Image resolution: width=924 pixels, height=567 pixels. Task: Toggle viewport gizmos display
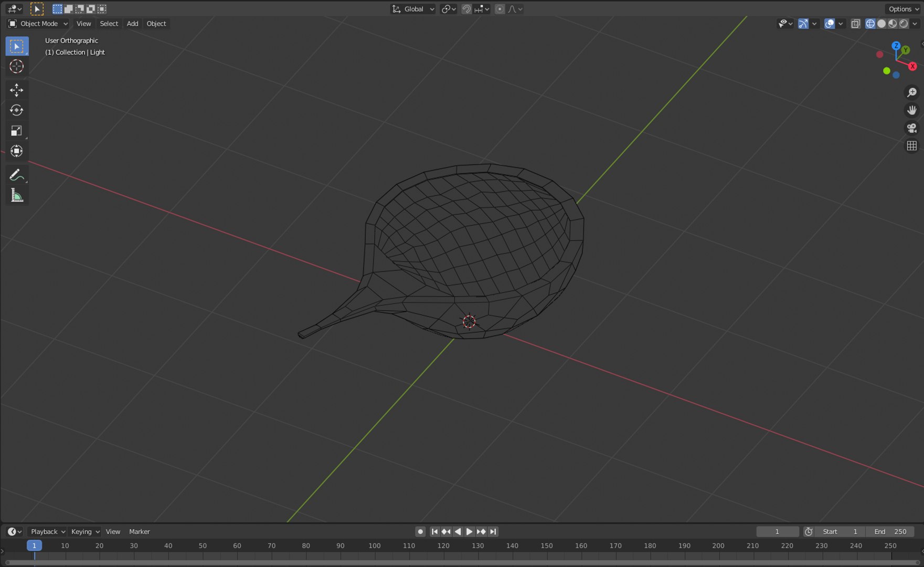pyautogui.click(x=803, y=24)
